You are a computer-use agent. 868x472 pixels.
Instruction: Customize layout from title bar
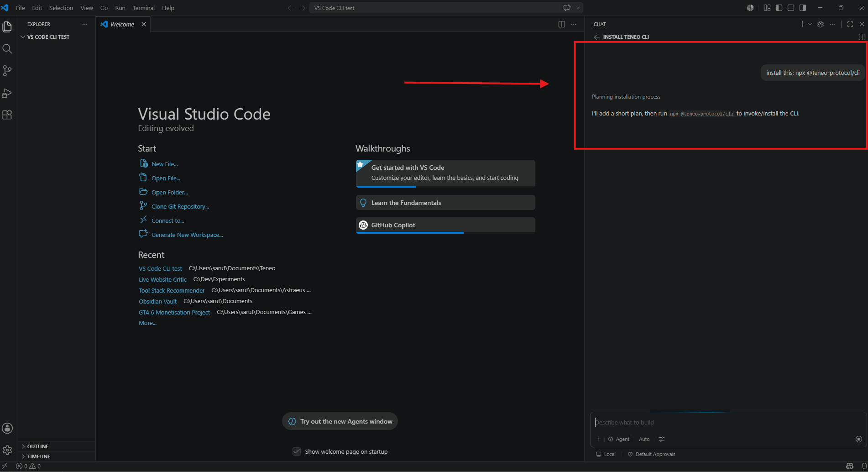pyautogui.click(x=767, y=8)
